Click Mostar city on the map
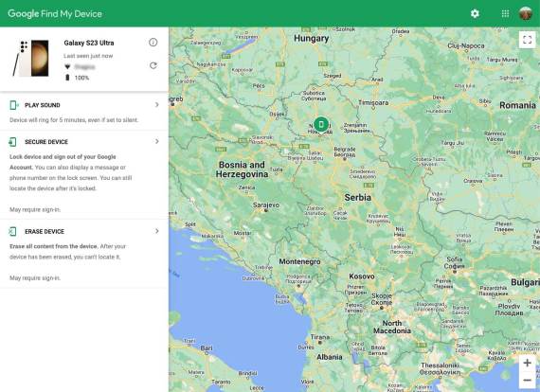Screen dimensions: 540x392 (x=243, y=233)
